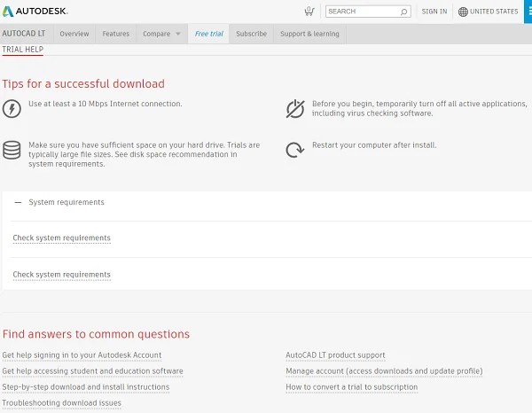The height and width of the screenshot is (413, 532).
Task: Click the internet speed gauge icon
Action: tap(12, 109)
